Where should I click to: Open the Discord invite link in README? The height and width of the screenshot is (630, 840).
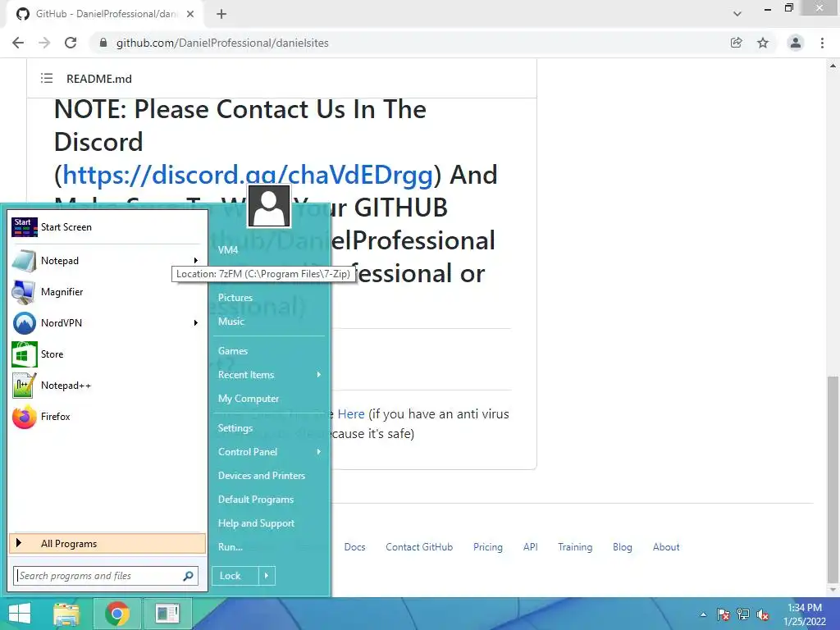248,175
